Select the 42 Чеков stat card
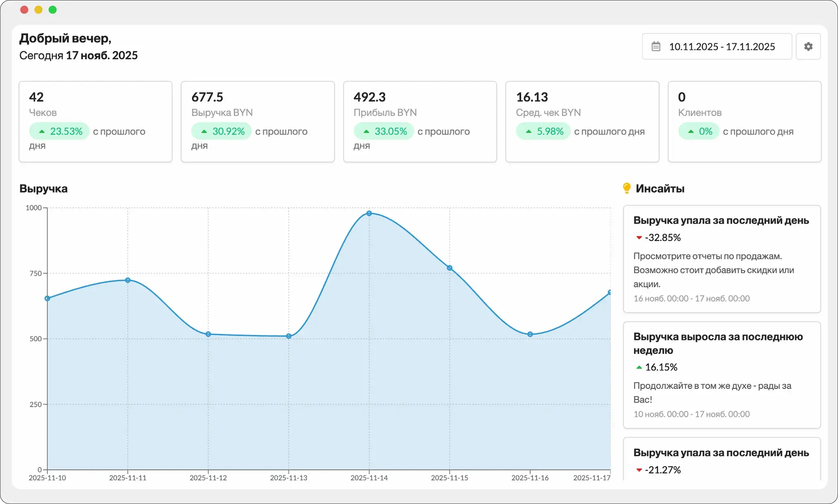The width and height of the screenshot is (838, 504). (x=96, y=121)
